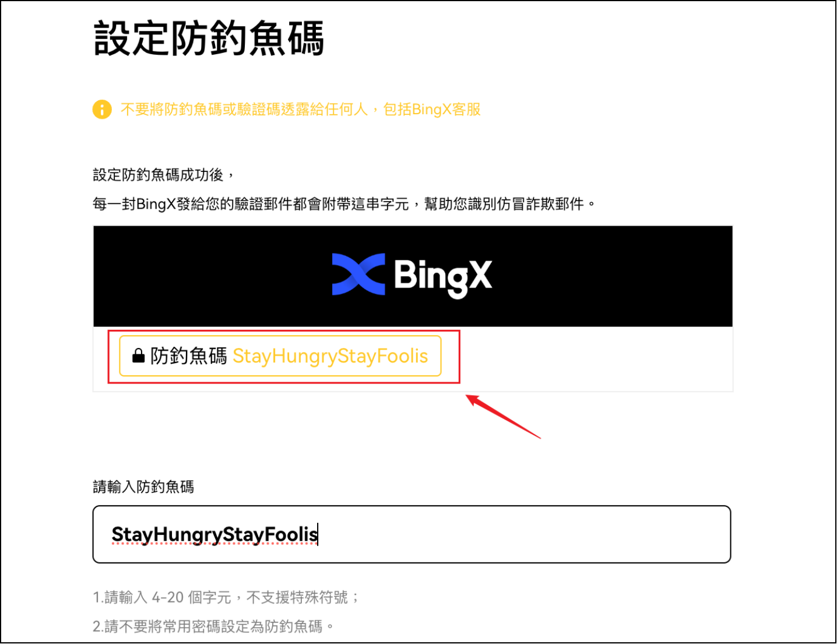The height and width of the screenshot is (644, 837).
Task: Click the sentence about BingX驗證郵件
Action: 344,204
